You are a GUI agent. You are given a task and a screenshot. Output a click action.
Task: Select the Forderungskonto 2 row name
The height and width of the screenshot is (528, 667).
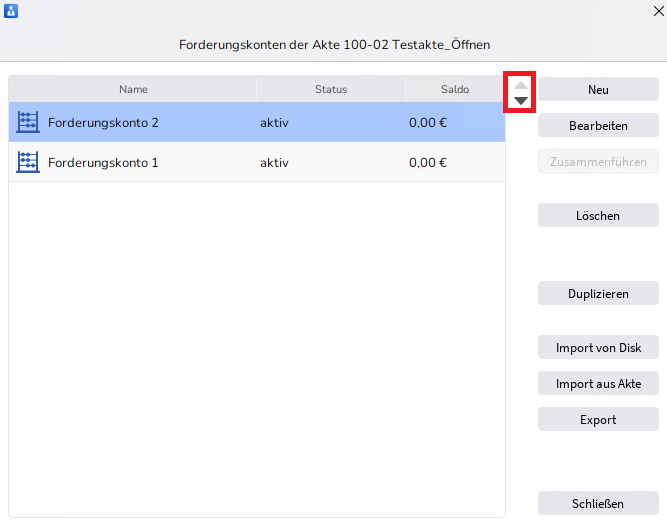pos(103,122)
